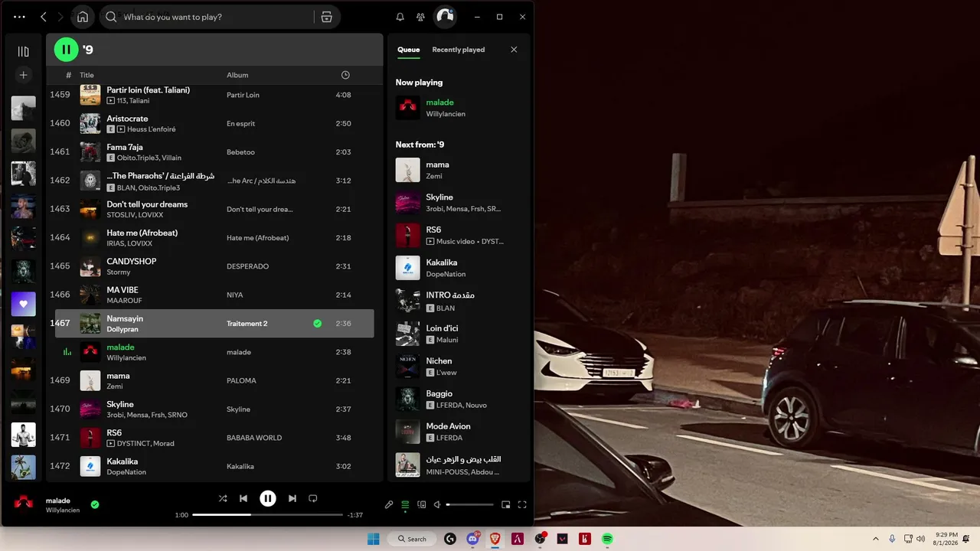
Task: Open artist MAAROUF link
Action: tap(124, 301)
